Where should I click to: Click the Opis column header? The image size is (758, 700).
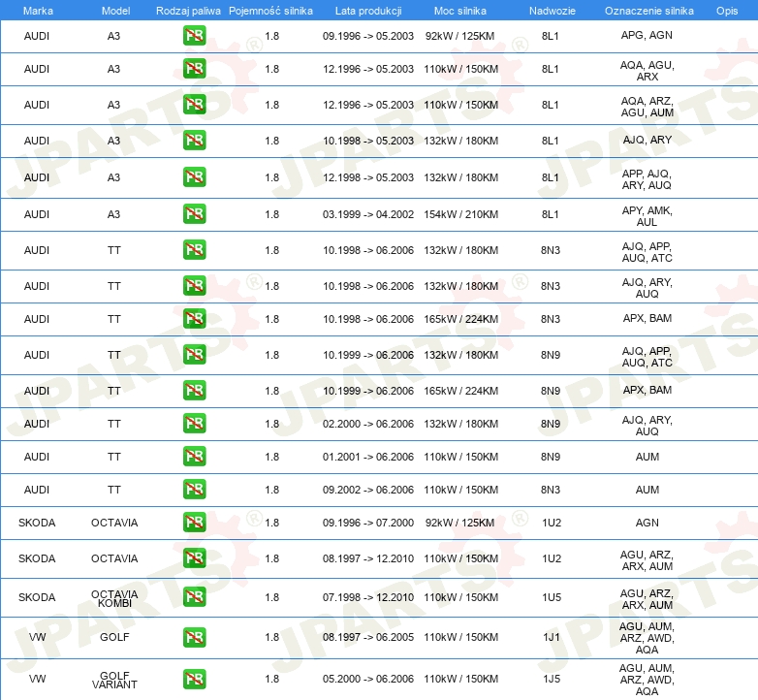coord(726,10)
